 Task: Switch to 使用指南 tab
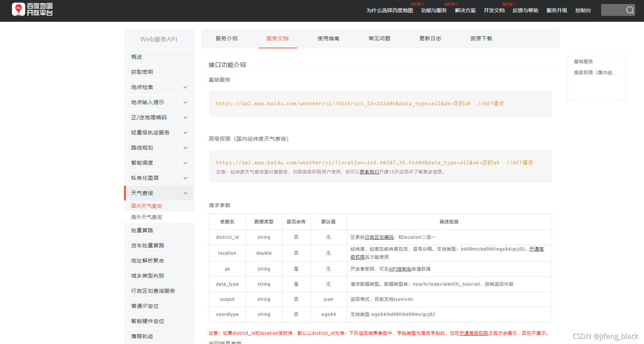(328, 38)
